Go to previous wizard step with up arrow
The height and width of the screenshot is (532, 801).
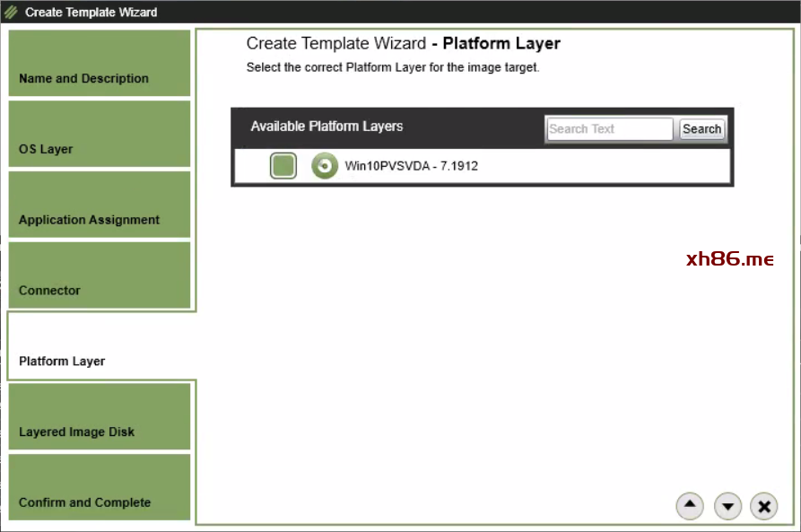[689, 506]
